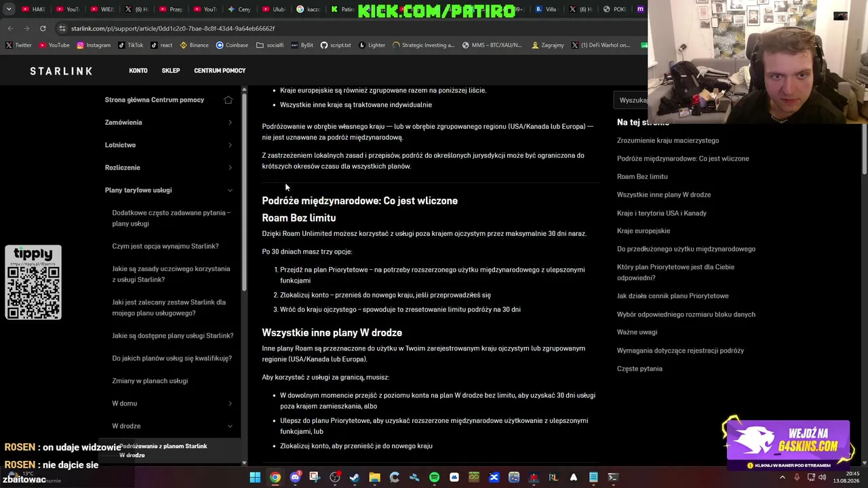
Task: Open the socialfi bookmark folder
Action: 270,45
